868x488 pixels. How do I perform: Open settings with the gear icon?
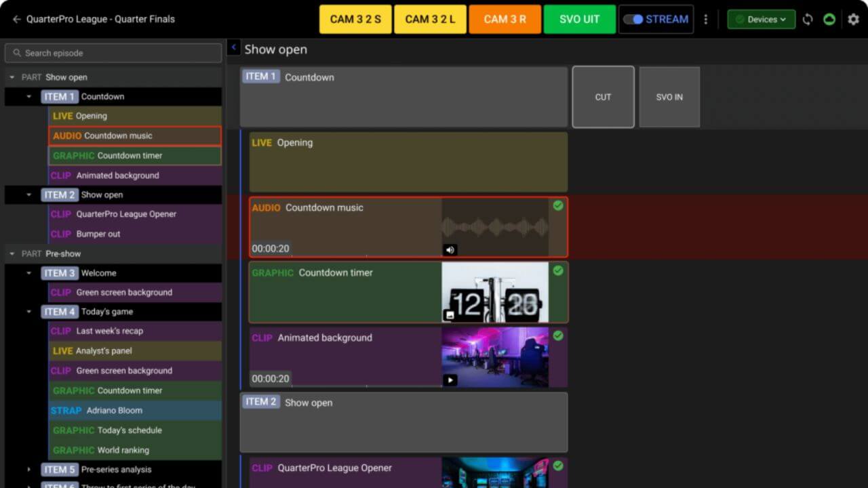pyautogui.click(x=853, y=19)
